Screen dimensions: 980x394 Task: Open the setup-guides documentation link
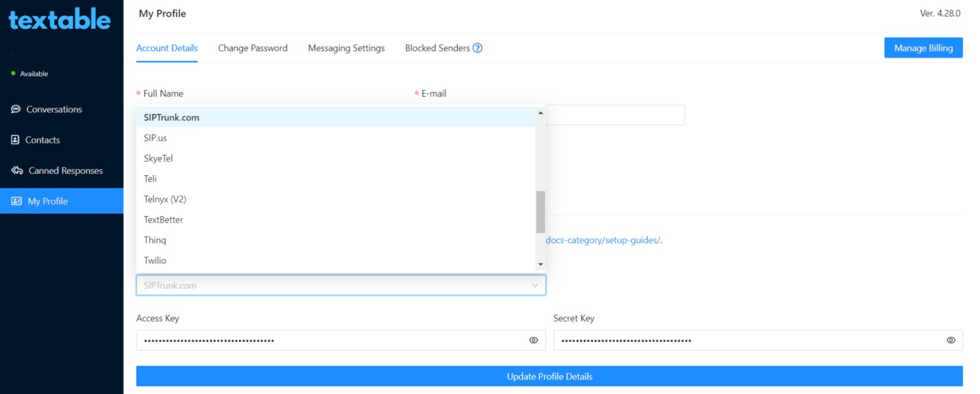(x=603, y=240)
